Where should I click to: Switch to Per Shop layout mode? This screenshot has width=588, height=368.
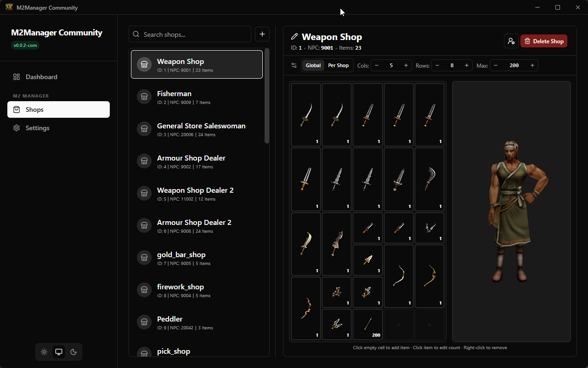(x=338, y=65)
